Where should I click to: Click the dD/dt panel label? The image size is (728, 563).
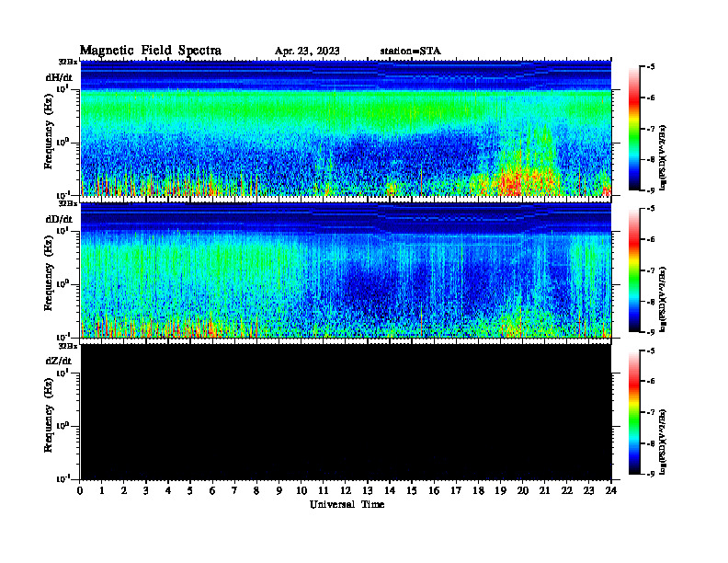tap(59, 219)
